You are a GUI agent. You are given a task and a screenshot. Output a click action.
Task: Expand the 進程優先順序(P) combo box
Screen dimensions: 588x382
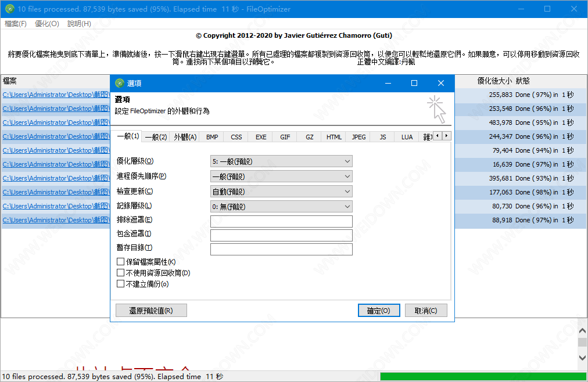click(281, 176)
